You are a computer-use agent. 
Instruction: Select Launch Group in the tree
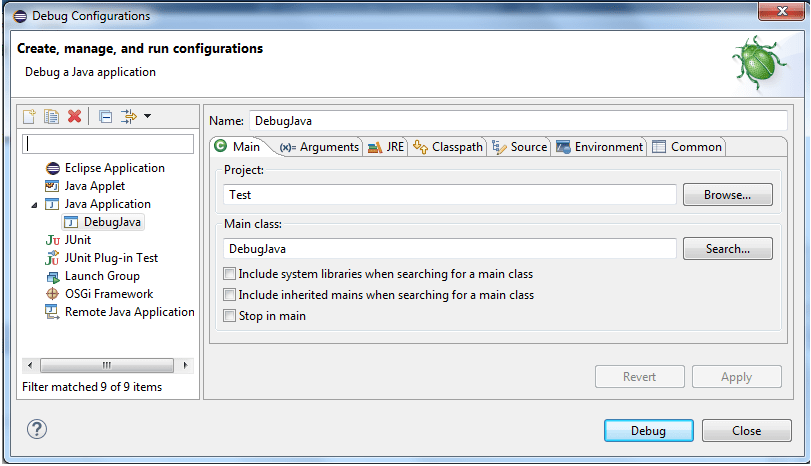[102, 276]
